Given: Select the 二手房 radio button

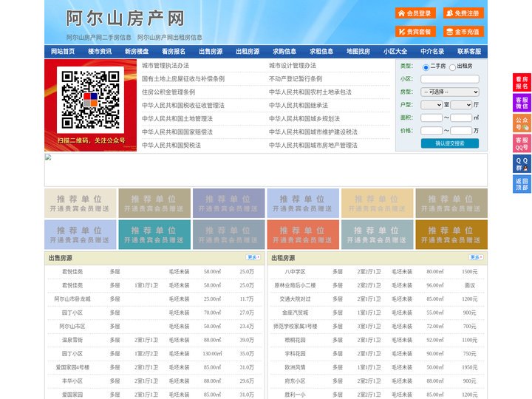Looking at the screenshot, I should (x=426, y=67).
